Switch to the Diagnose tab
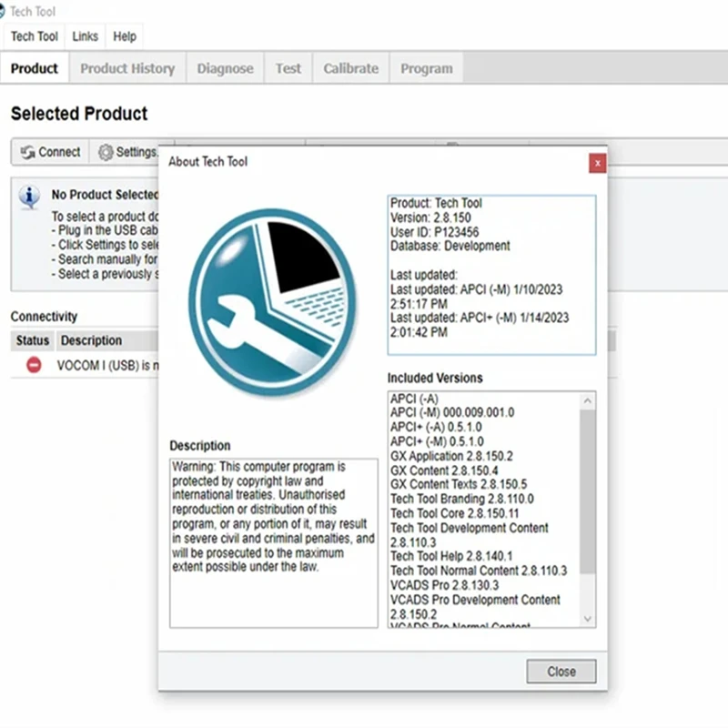 pyautogui.click(x=225, y=68)
